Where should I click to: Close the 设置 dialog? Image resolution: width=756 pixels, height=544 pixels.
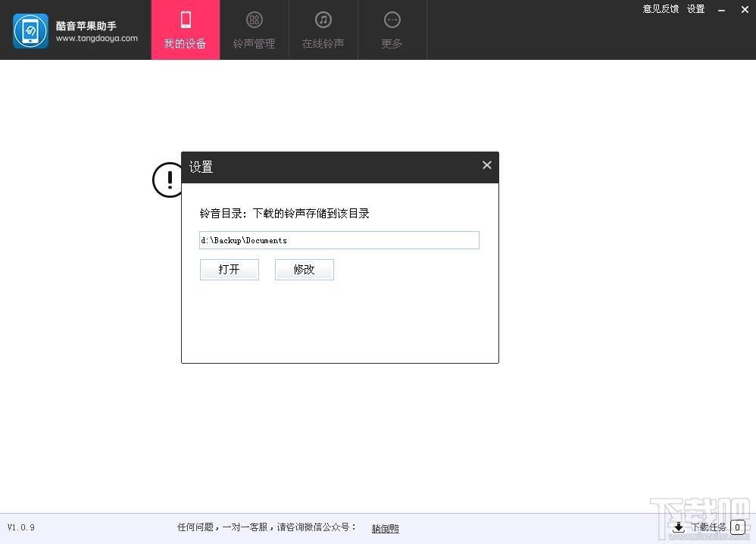pos(487,165)
